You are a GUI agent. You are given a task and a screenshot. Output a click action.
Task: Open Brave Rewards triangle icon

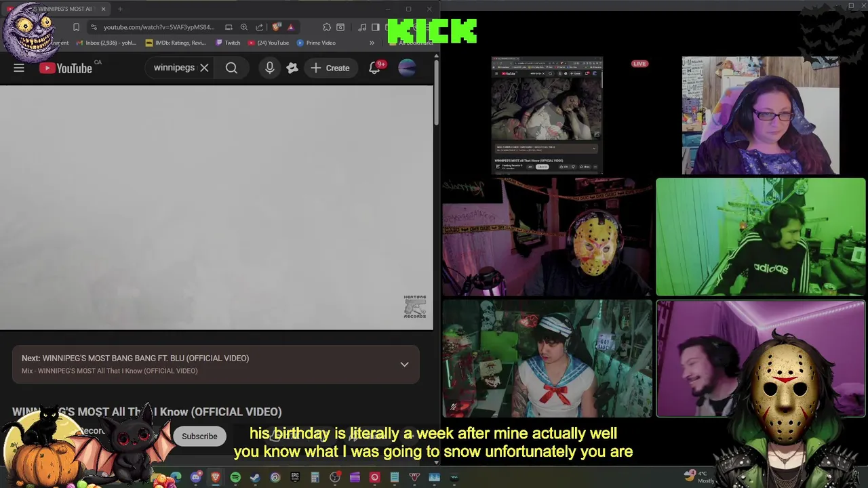pyautogui.click(x=290, y=27)
